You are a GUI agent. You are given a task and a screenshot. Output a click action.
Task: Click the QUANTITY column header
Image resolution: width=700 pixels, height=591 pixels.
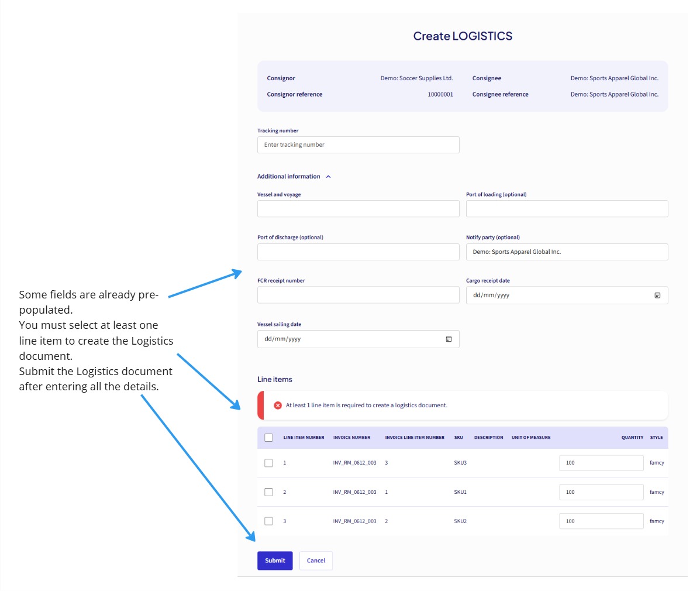[x=632, y=437]
